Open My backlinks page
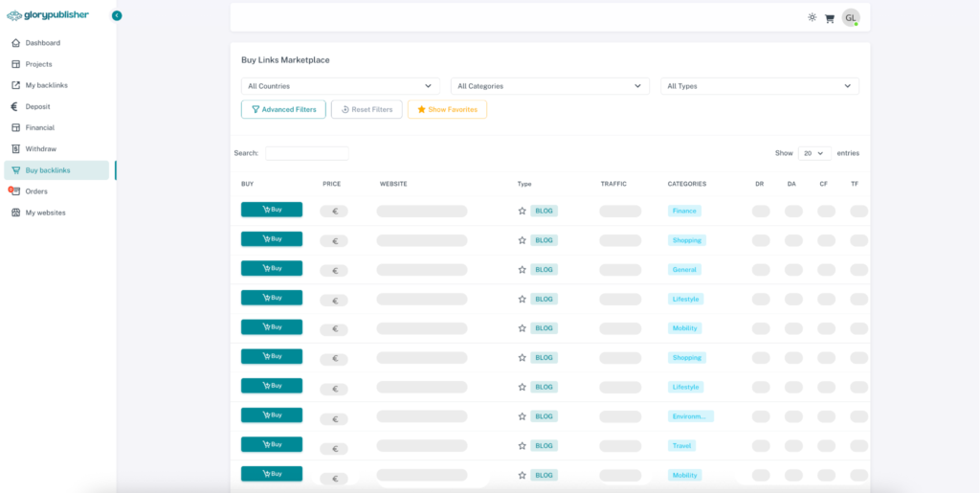The width and height of the screenshot is (980, 493). click(x=47, y=85)
